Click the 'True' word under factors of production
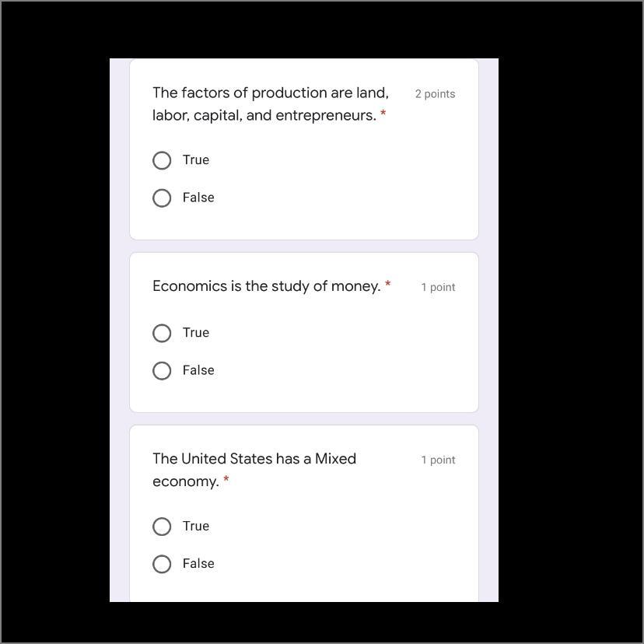Image resolution: width=644 pixels, height=644 pixels. (196, 159)
